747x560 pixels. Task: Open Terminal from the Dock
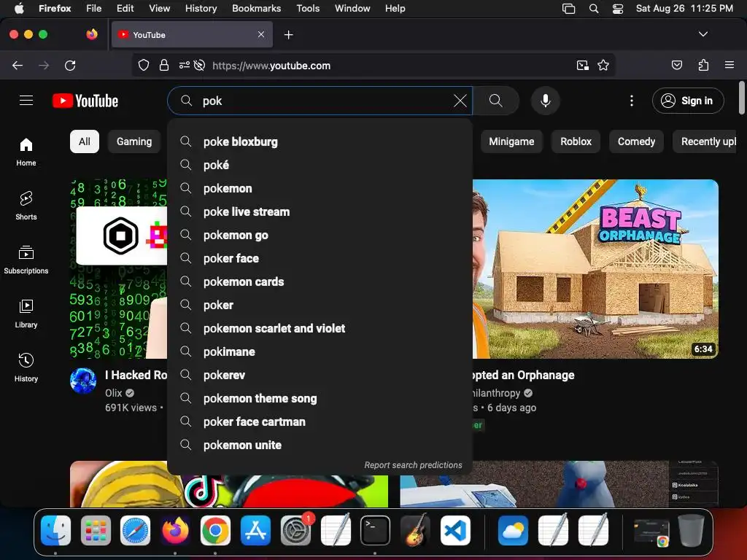click(x=375, y=531)
